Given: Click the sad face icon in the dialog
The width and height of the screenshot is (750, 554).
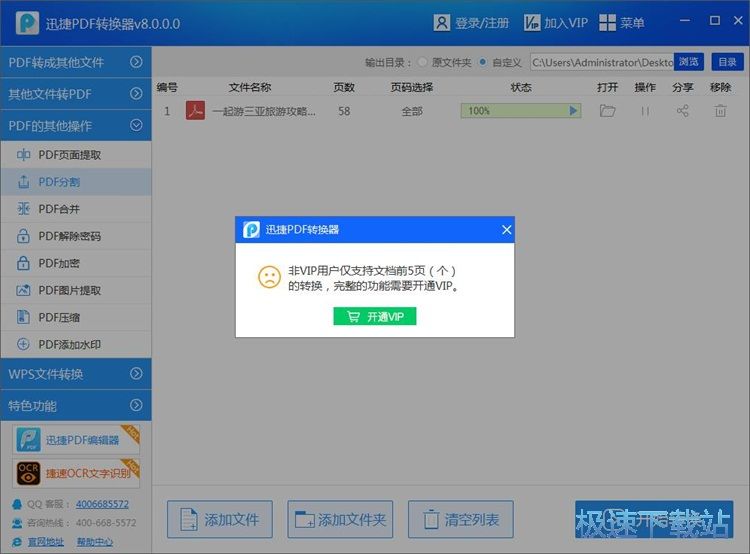Looking at the screenshot, I should point(269,277).
